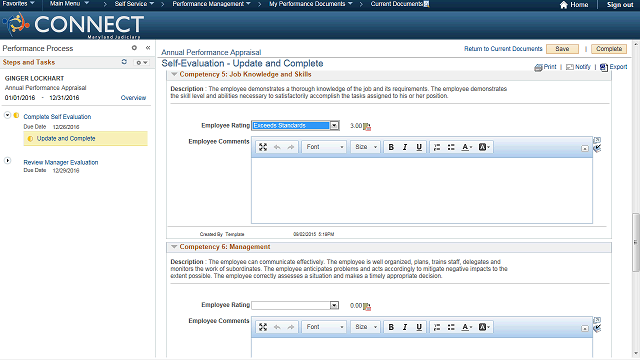Viewport: 640px width, 360px height.
Task: Insert numbered list in Competency 5 editor
Action: coord(437,147)
